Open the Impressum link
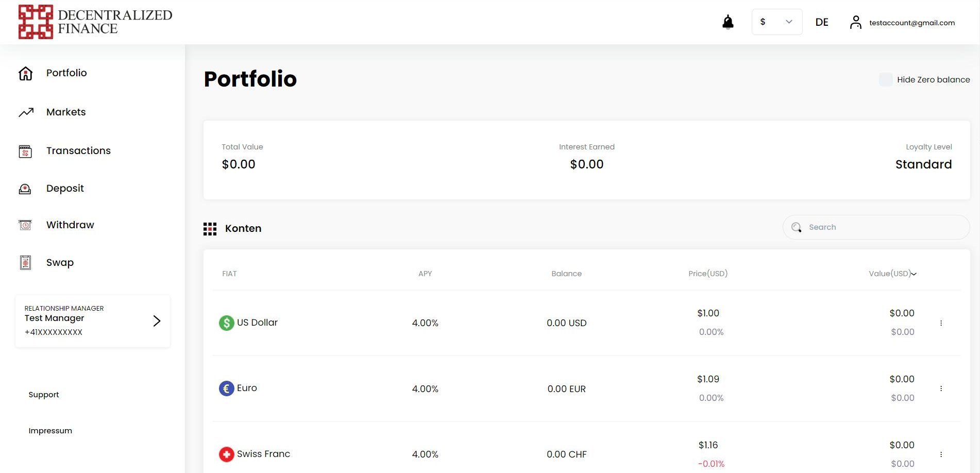The height and width of the screenshot is (473, 980). point(50,431)
